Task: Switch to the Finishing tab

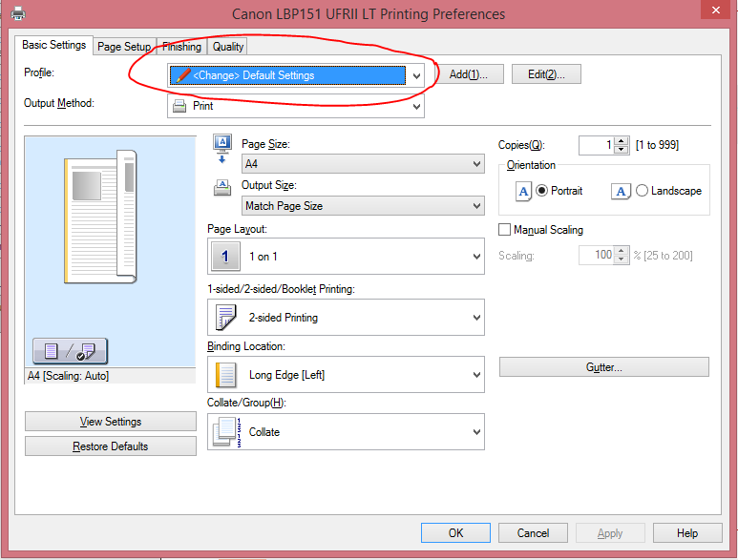Action: click(181, 47)
